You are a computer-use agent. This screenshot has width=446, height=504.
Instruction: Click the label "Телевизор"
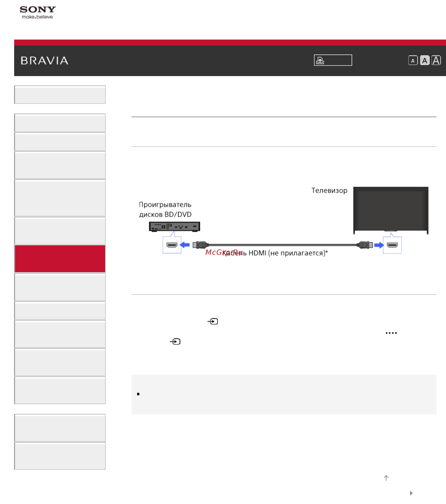(x=329, y=191)
